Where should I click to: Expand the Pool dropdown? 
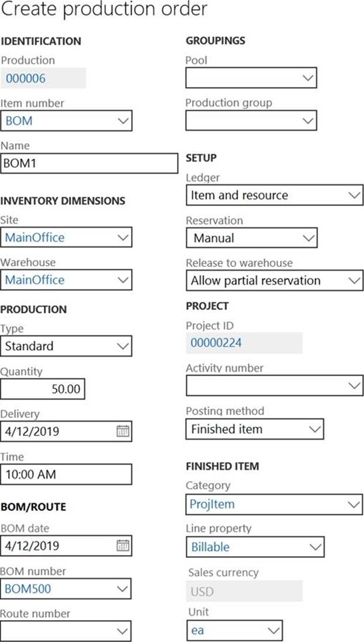click(308, 78)
